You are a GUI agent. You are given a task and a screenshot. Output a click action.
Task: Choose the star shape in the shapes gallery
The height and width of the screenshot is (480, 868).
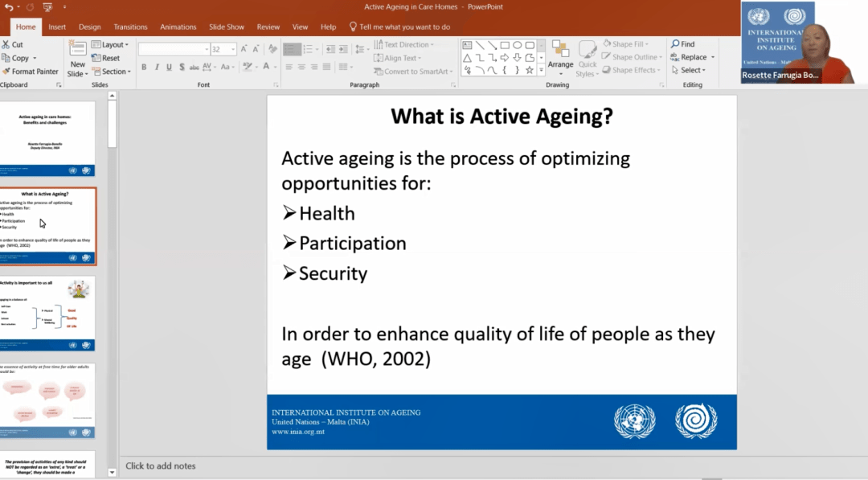pyautogui.click(x=530, y=71)
